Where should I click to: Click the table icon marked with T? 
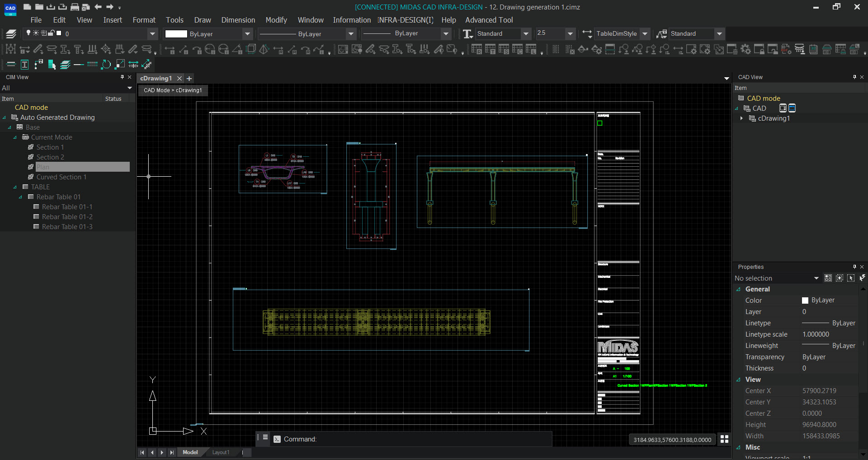click(490, 49)
